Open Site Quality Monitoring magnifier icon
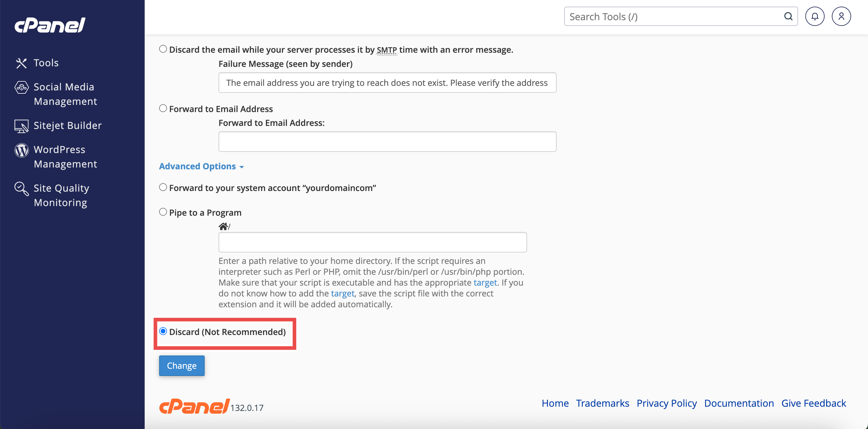This screenshot has width=868, height=429. pos(21,189)
